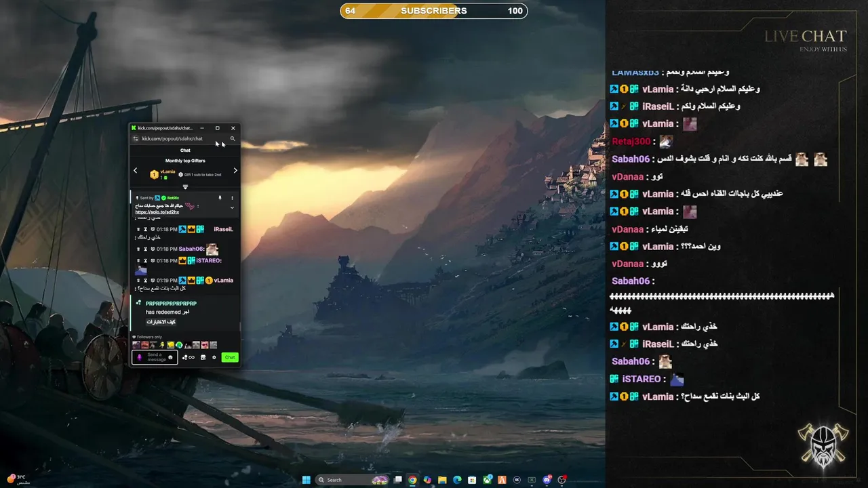Viewport: 868px width, 488px height.
Task: Open Microsoft Edge from the taskbar
Action: pyautogui.click(x=457, y=480)
